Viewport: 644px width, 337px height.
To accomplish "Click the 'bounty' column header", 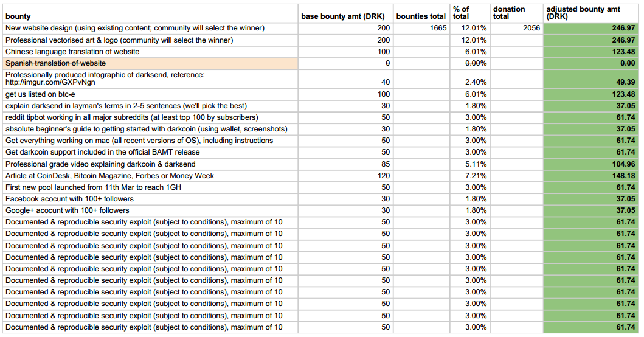I will point(150,13).
